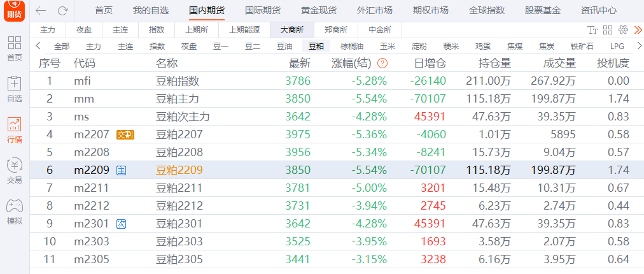This screenshot has width=644, height=274.
Task: Click the 主 badge on m2209
Action: pos(121,170)
